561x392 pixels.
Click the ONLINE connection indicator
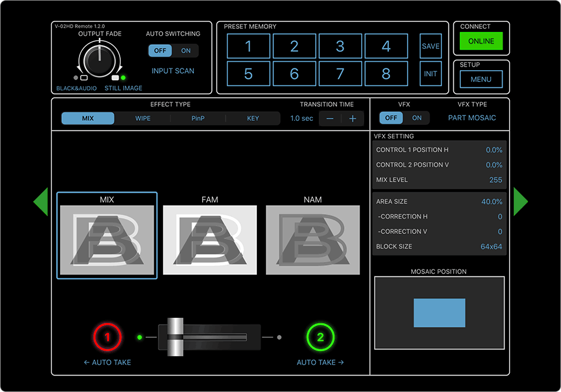point(481,41)
